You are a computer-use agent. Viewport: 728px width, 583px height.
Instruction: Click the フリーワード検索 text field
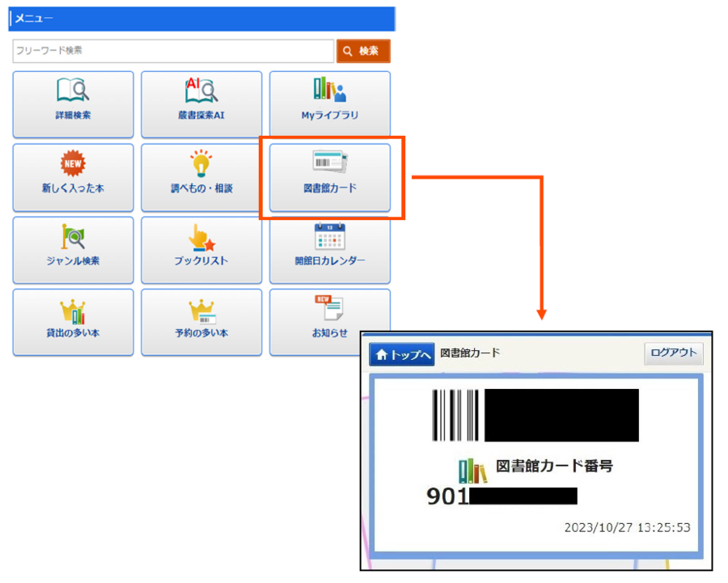point(173,51)
